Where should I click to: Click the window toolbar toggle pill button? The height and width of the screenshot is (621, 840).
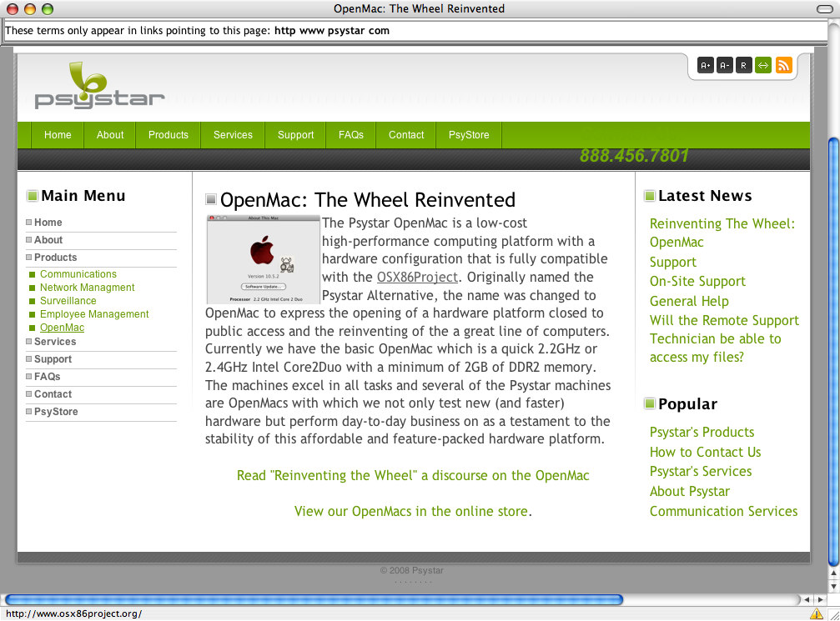click(x=824, y=8)
